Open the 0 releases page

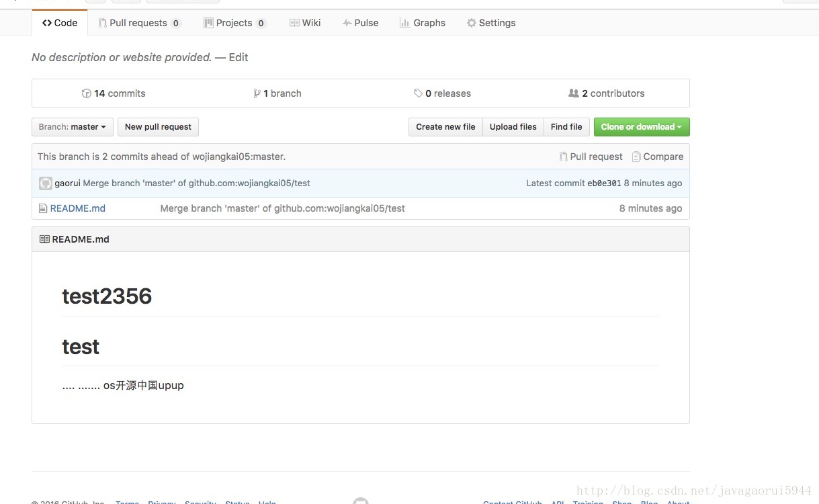[x=442, y=93]
